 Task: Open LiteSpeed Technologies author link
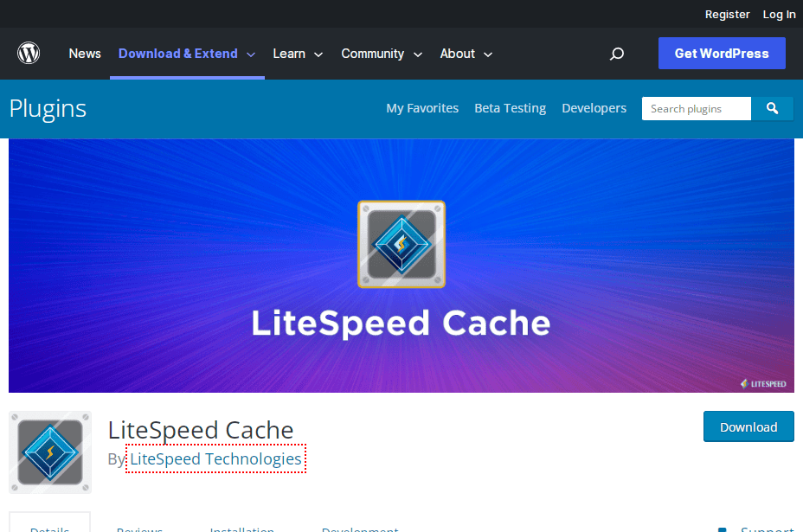pos(215,458)
